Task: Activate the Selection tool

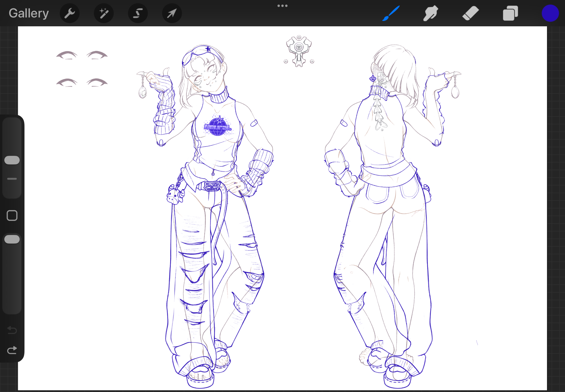Action: [138, 13]
